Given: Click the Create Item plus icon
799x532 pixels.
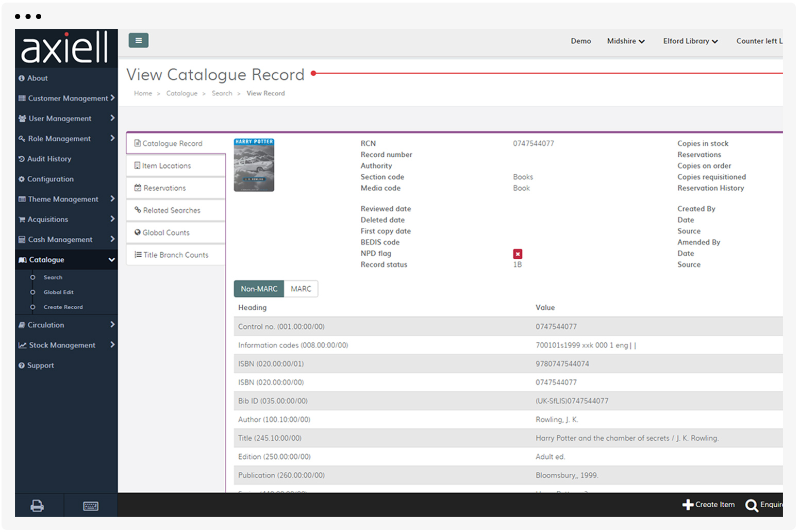Looking at the screenshot, I should pyautogui.click(x=688, y=505).
